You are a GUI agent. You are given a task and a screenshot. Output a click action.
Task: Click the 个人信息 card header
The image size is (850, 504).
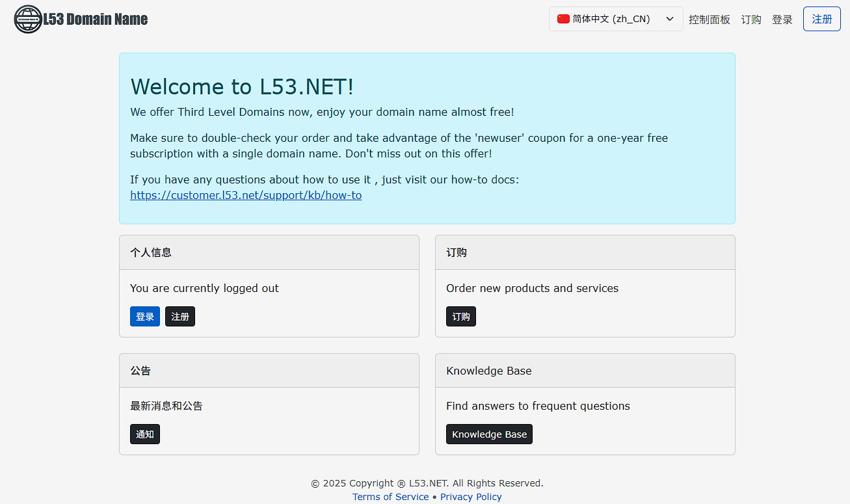(151, 252)
